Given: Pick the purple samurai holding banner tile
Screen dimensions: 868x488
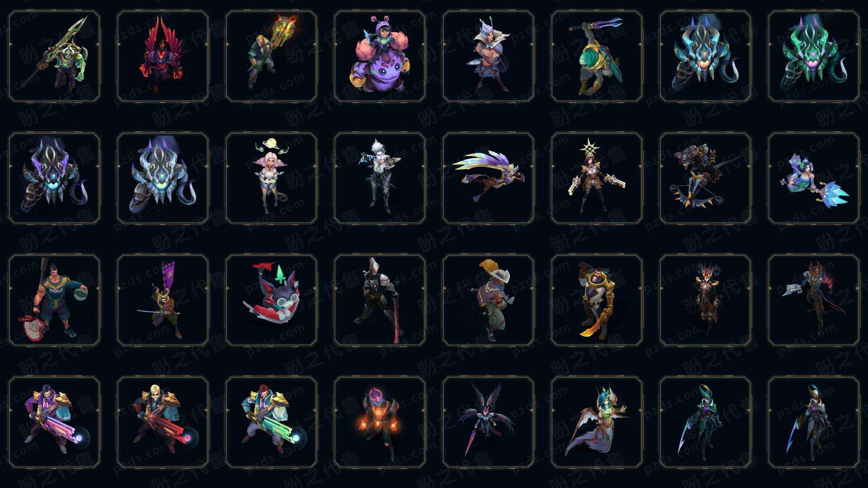Looking at the screenshot, I should 163,300.
